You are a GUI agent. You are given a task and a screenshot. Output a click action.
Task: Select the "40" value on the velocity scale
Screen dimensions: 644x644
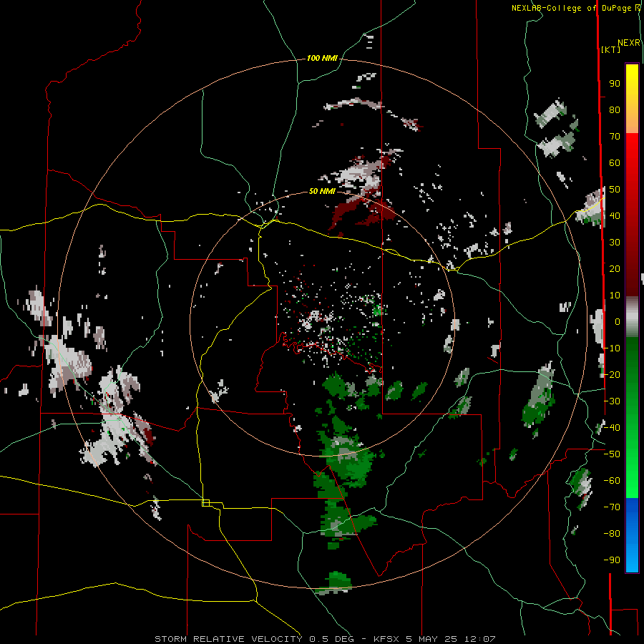[x=615, y=215]
